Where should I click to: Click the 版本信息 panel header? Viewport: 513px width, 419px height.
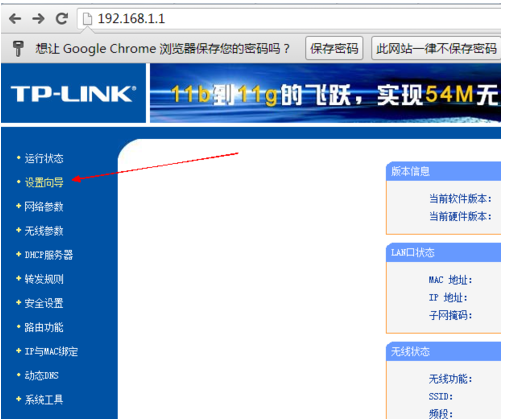coord(443,171)
